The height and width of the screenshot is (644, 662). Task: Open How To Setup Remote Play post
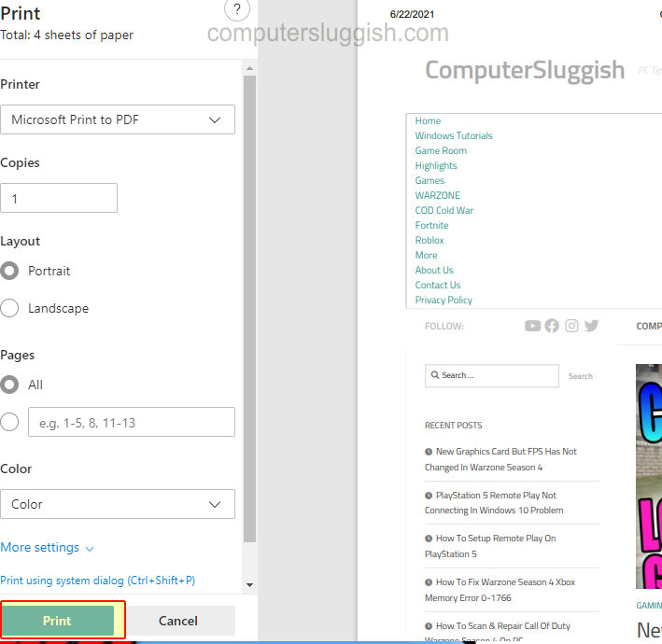point(490,546)
